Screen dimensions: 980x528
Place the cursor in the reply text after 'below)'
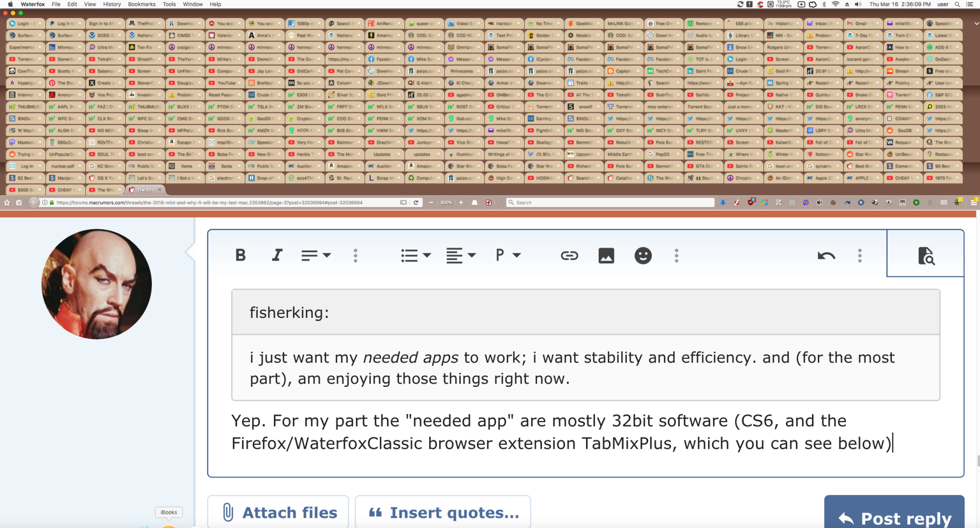coord(892,443)
